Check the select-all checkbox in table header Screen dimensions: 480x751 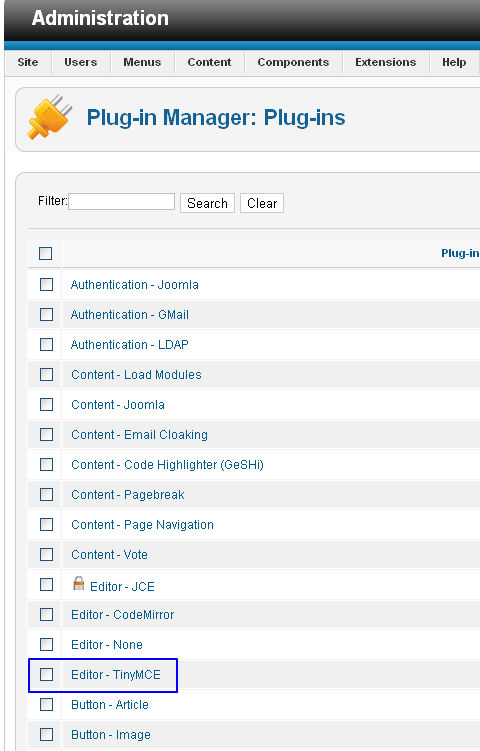point(46,253)
